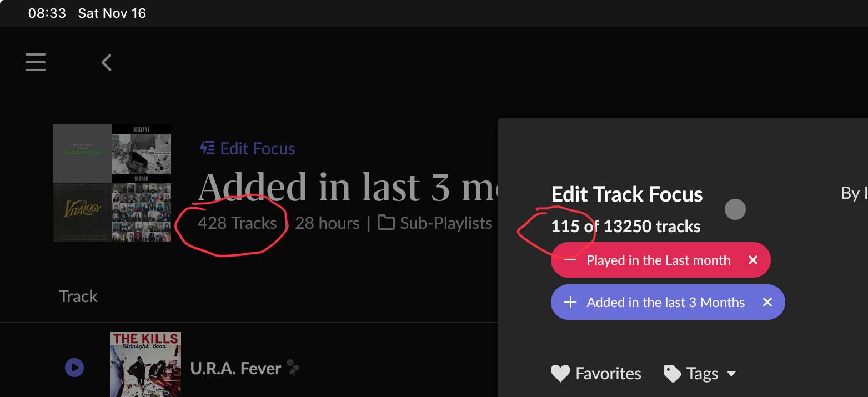Screen dimensions: 868x397
Task: Go back using the left chevron
Action: click(x=107, y=62)
